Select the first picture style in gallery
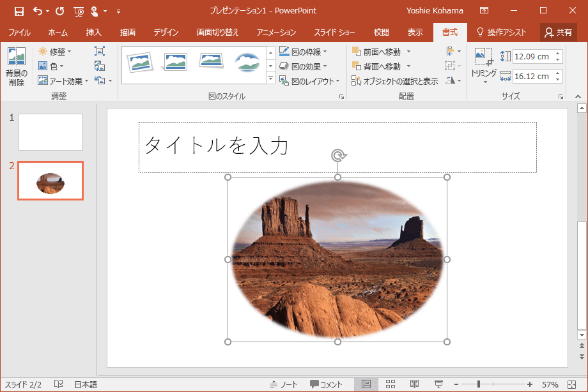Screen dimensions: 588x392 tap(139, 62)
